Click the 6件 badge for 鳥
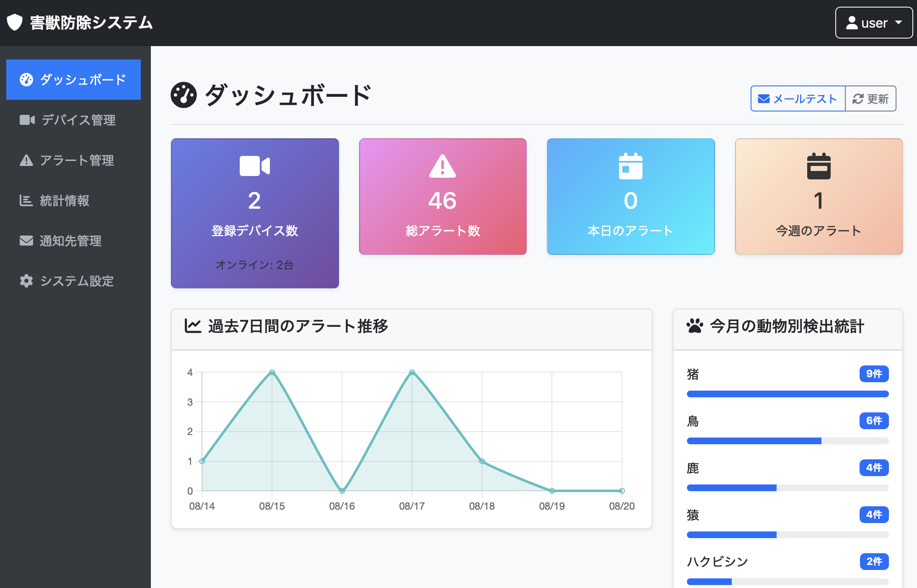Screen dimensions: 917x588 [874, 421]
